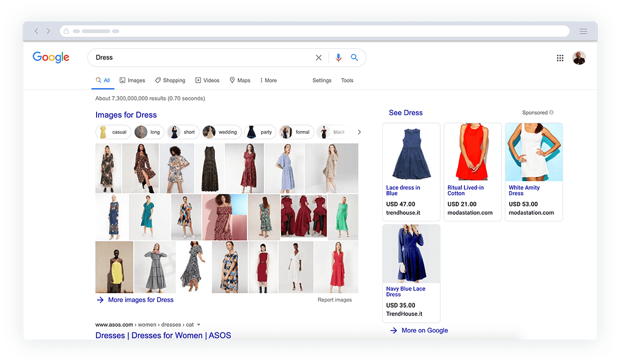Open the account profile avatar
620x364 pixels.
point(579,58)
